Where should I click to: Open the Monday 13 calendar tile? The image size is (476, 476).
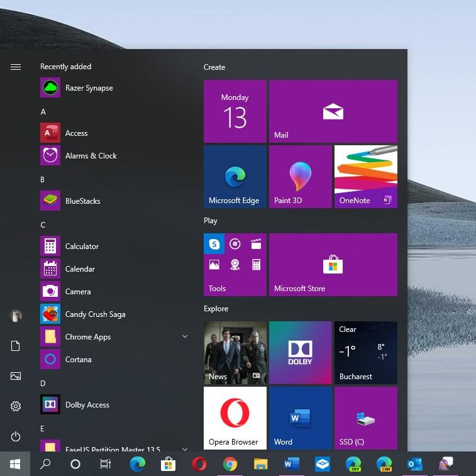(235, 111)
